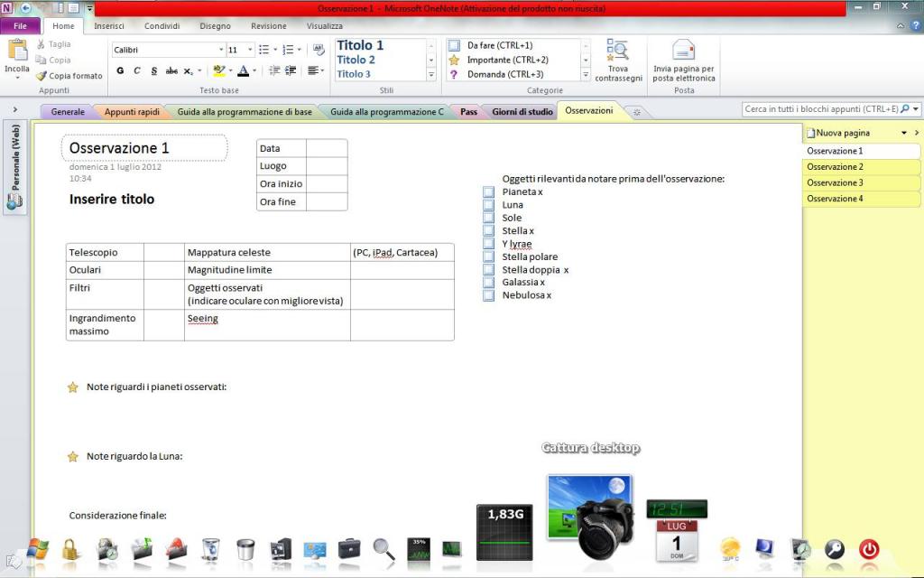Screen dimensions: 924x578
Task: Check the Sole checkbox
Action: (x=488, y=219)
